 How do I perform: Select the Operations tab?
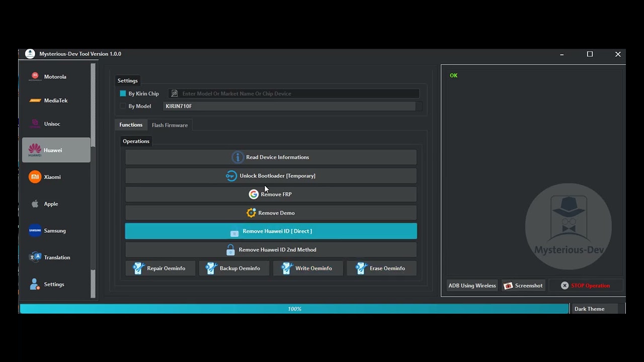coord(136,141)
